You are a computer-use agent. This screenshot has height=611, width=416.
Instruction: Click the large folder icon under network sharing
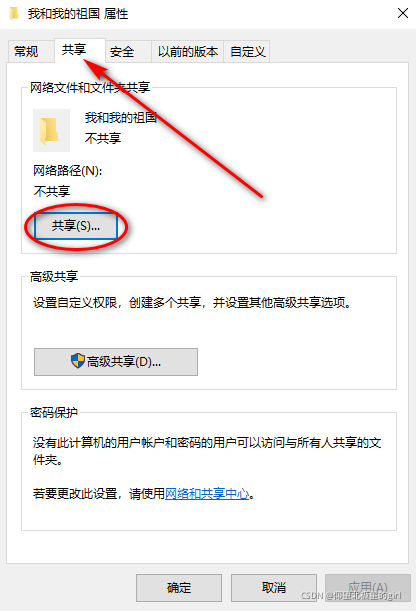pos(51,130)
